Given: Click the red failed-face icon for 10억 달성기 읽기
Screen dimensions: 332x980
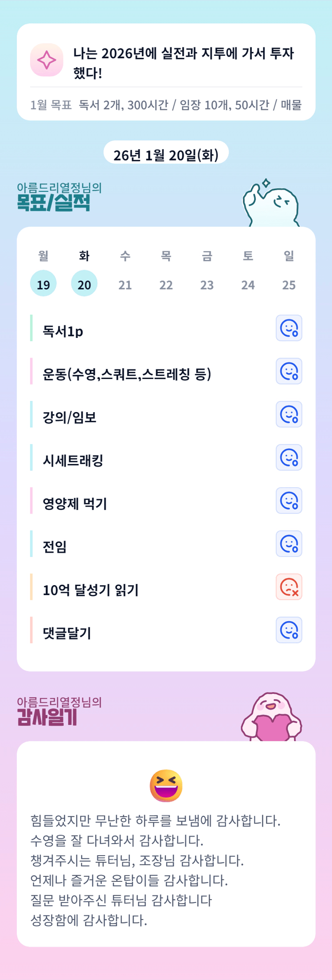Looking at the screenshot, I should 289,587.
